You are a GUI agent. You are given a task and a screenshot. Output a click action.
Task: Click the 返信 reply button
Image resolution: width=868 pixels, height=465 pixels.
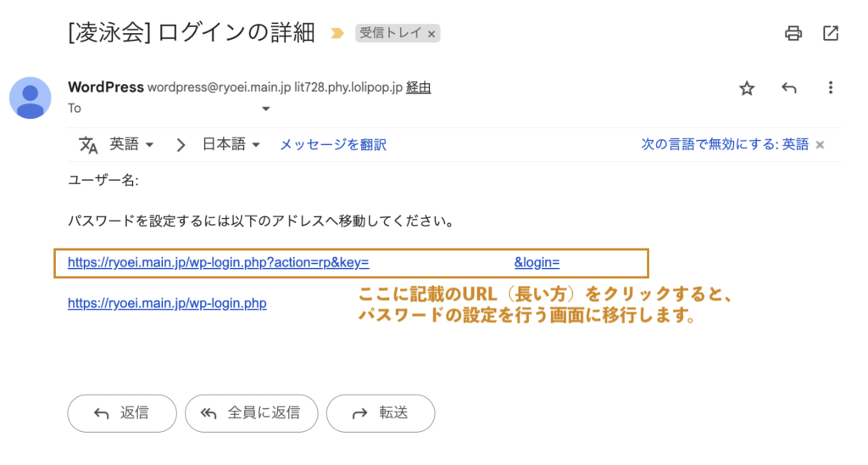[122, 413]
